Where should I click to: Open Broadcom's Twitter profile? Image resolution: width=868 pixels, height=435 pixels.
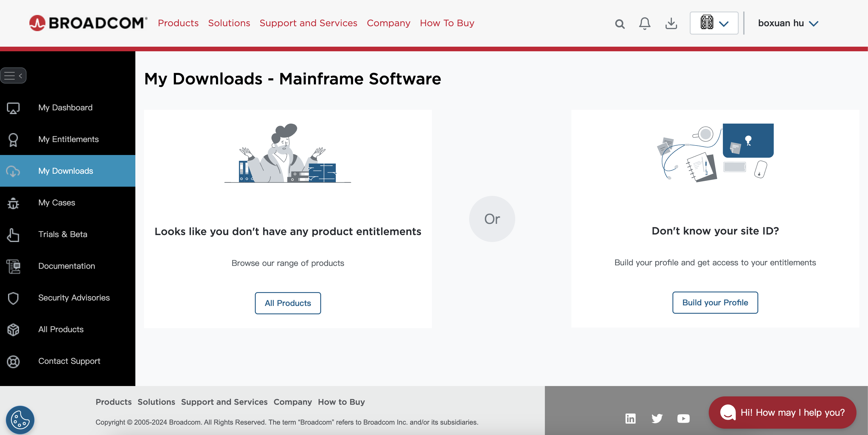(x=657, y=419)
